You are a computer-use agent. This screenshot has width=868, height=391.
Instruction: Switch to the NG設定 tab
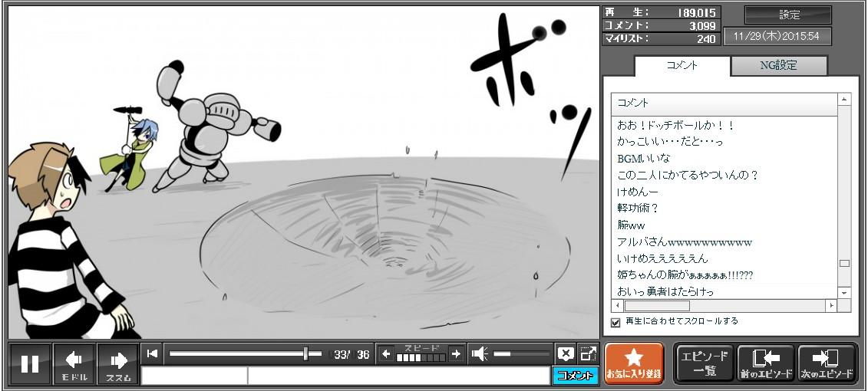click(778, 66)
